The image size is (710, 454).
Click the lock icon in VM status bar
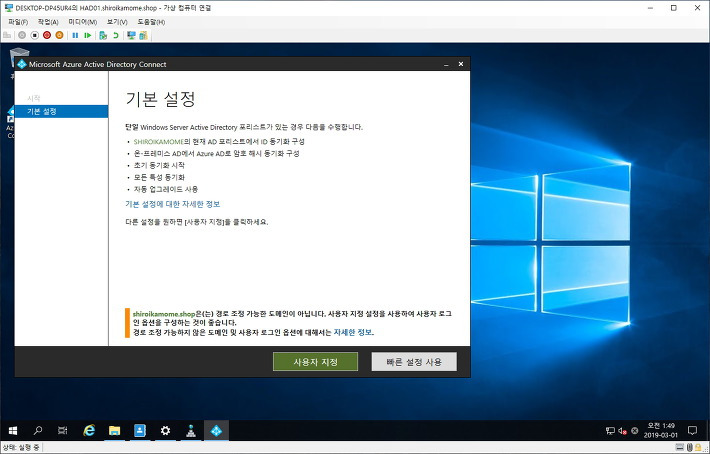coord(698,448)
